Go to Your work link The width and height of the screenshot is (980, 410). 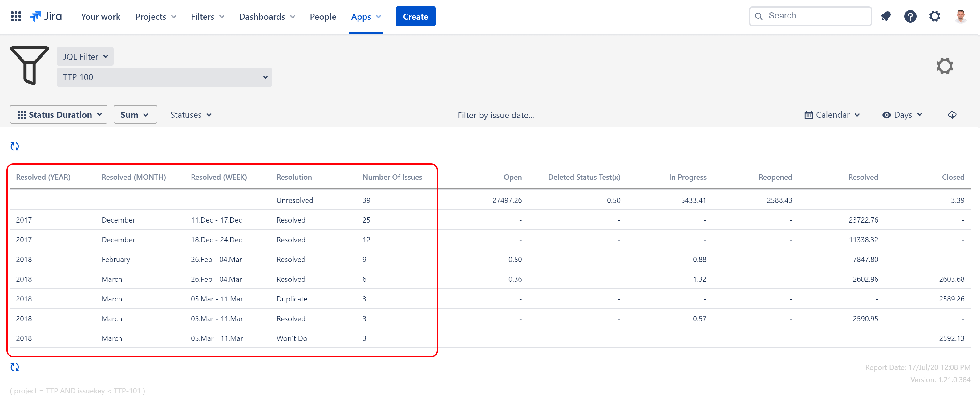tap(100, 17)
